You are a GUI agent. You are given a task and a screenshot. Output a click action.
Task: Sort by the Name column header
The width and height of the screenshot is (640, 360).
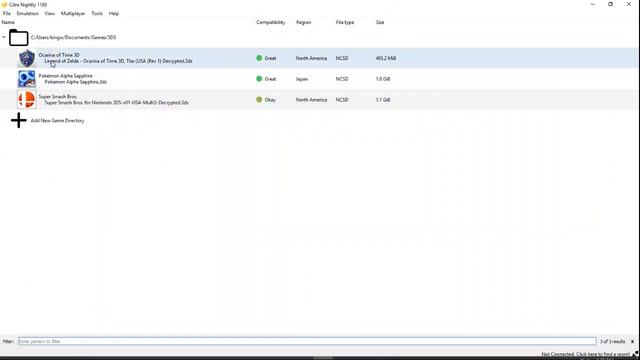(x=8, y=22)
